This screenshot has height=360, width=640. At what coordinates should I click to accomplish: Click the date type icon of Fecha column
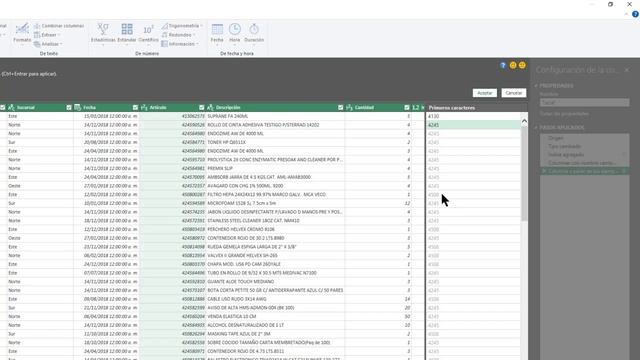tap(78, 107)
